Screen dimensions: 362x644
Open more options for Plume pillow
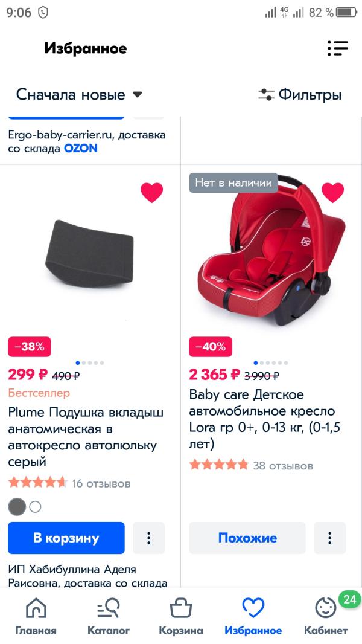tap(148, 538)
